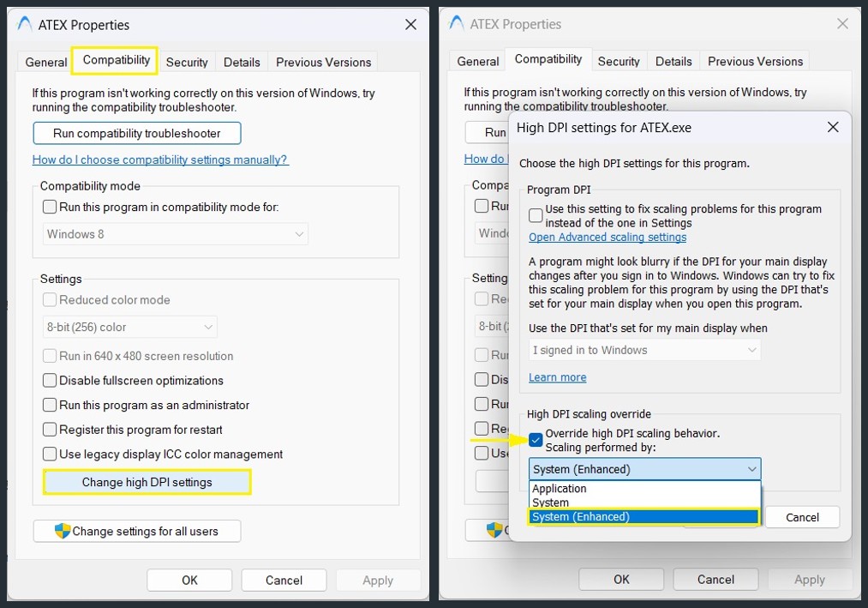The image size is (868, 608).
Task: Follow the 'Learn more' link
Action: (558, 377)
